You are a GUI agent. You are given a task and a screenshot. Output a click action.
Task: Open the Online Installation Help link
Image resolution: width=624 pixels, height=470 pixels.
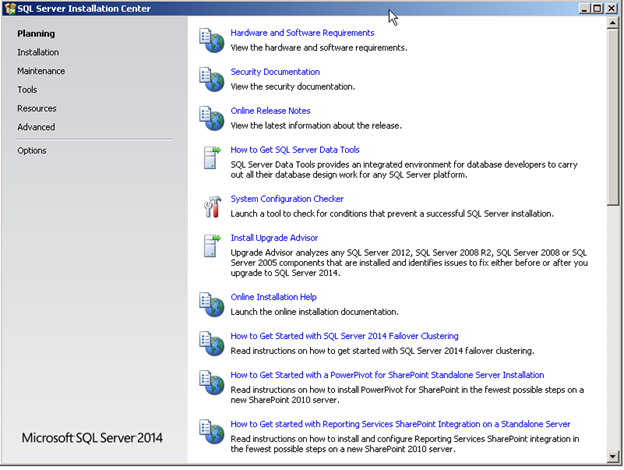point(273,297)
